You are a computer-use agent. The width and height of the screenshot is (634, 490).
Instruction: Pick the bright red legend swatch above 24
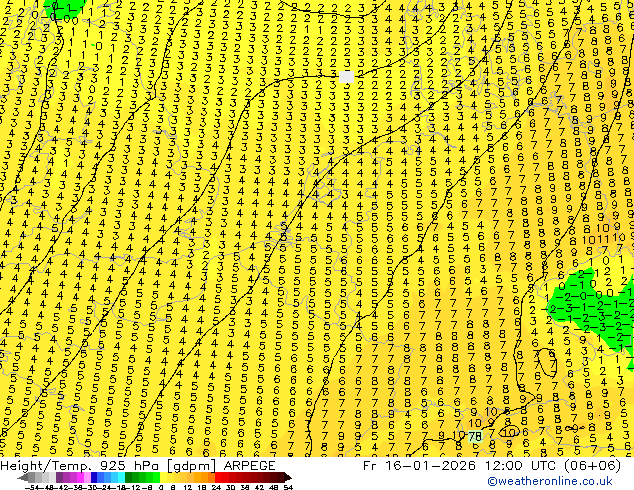pos(218,477)
